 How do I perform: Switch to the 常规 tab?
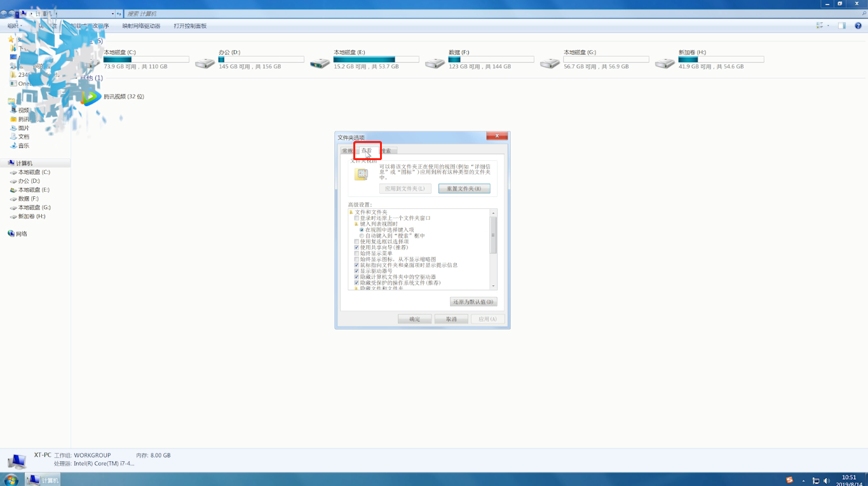pyautogui.click(x=347, y=151)
